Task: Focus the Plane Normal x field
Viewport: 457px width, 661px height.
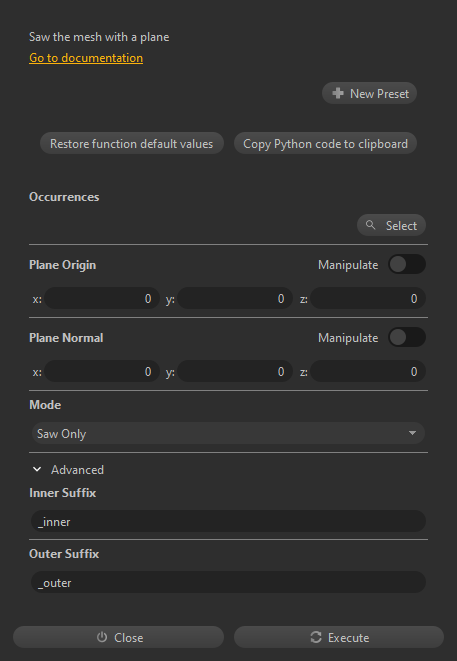Action: (102, 371)
